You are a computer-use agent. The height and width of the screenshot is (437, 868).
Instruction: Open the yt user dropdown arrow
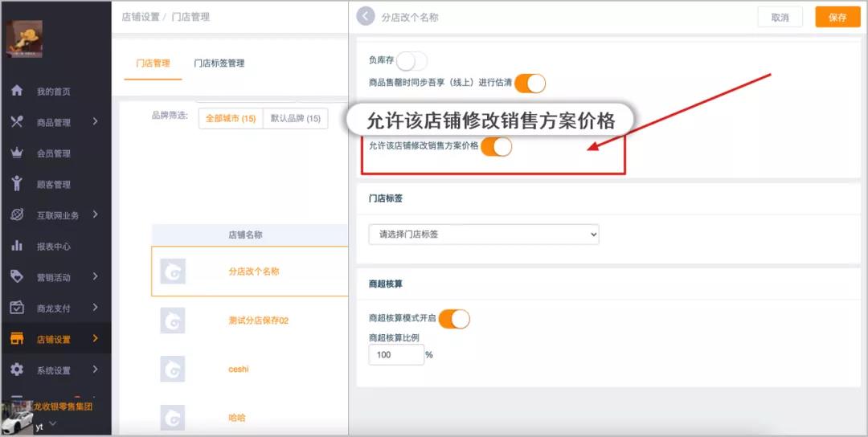point(52,424)
